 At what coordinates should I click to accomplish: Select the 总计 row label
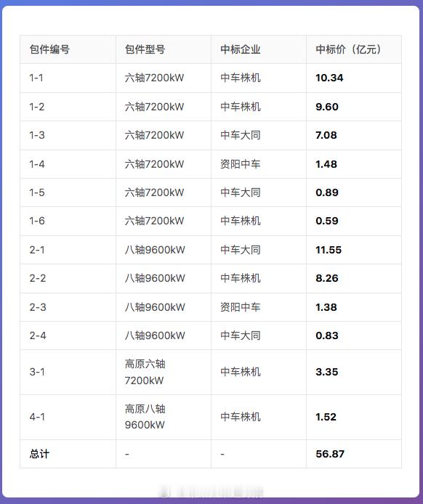click(39, 454)
